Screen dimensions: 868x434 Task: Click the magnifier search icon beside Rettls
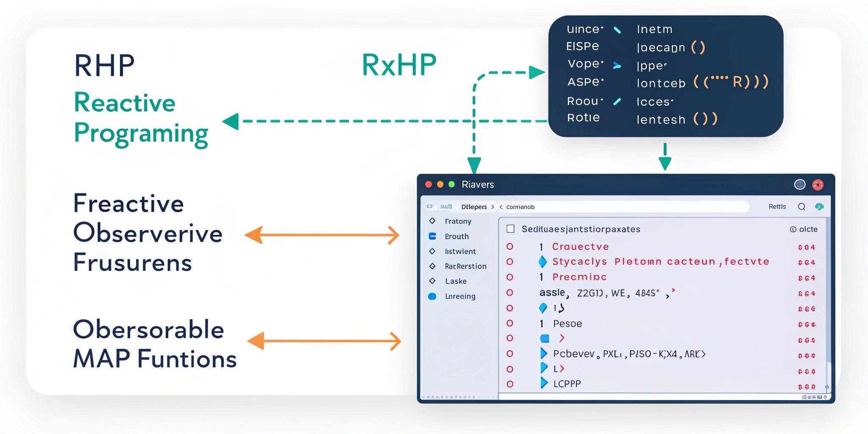[x=801, y=206]
